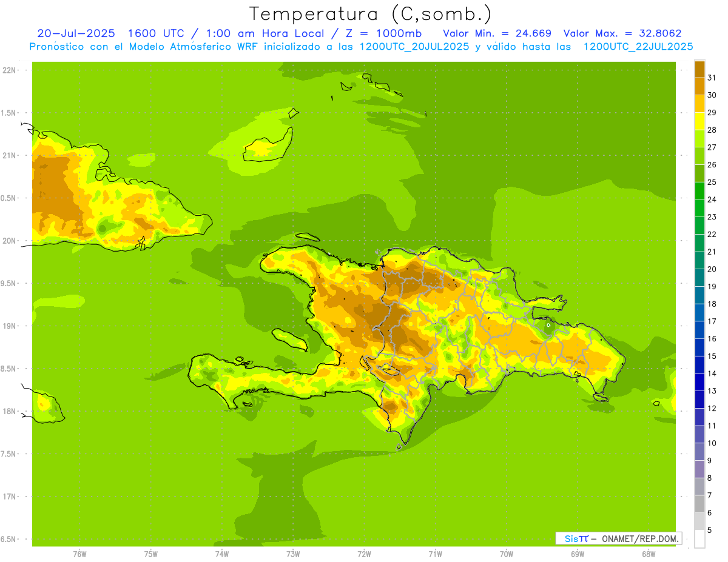The height and width of the screenshot is (562, 728).
Task: Pick the orange swatch between 30 and 31
Action: (699, 87)
